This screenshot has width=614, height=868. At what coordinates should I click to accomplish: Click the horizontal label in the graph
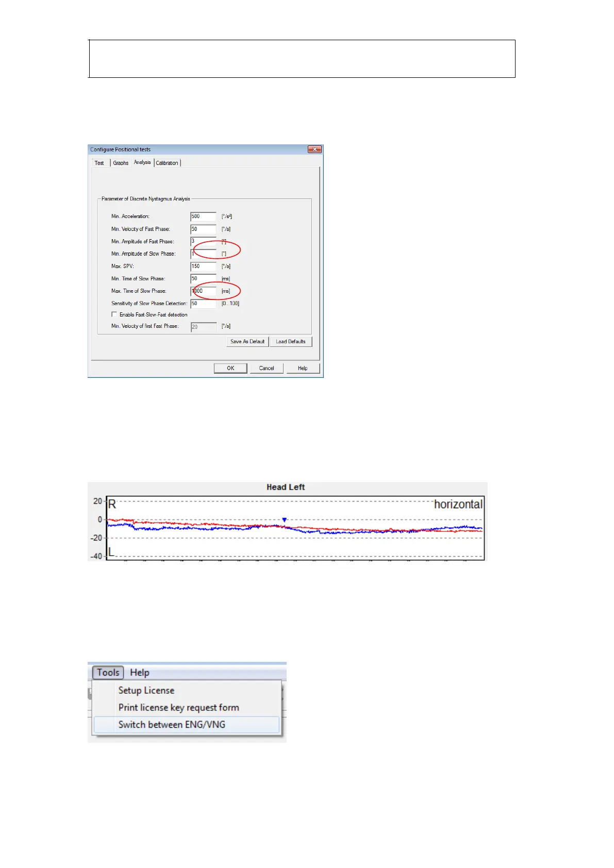tap(458, 504)
